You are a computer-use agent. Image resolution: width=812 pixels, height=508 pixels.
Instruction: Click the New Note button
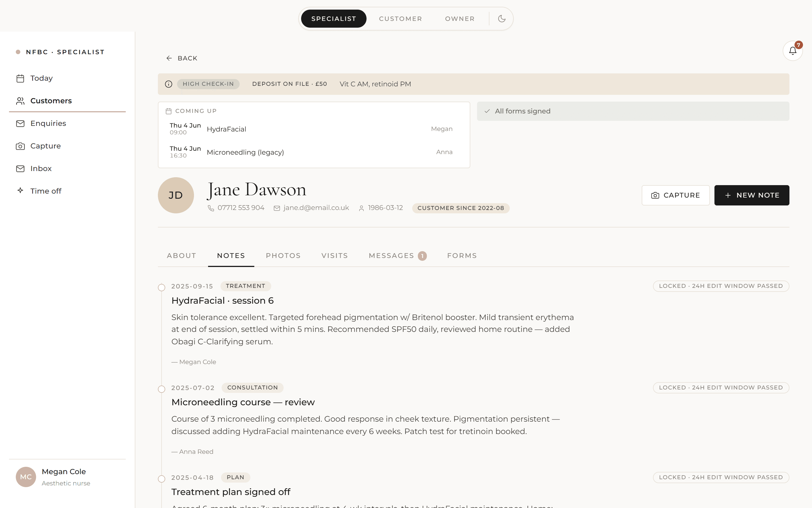click(x=752, y=195)
